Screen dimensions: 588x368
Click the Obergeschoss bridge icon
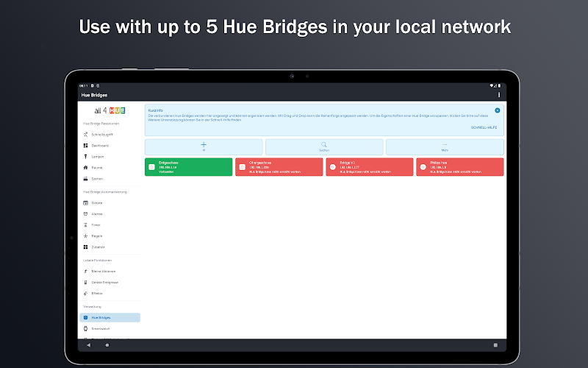[243, 167]
